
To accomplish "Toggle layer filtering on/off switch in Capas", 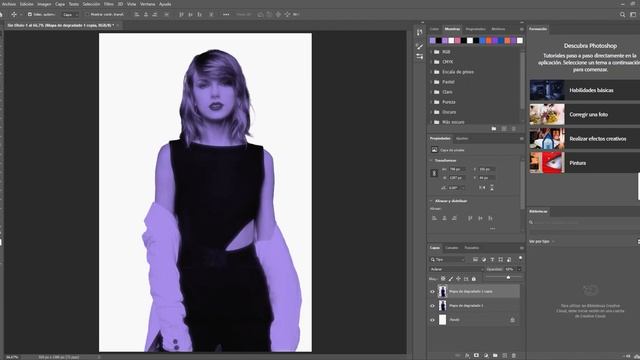I will click(x=520, y=258).
